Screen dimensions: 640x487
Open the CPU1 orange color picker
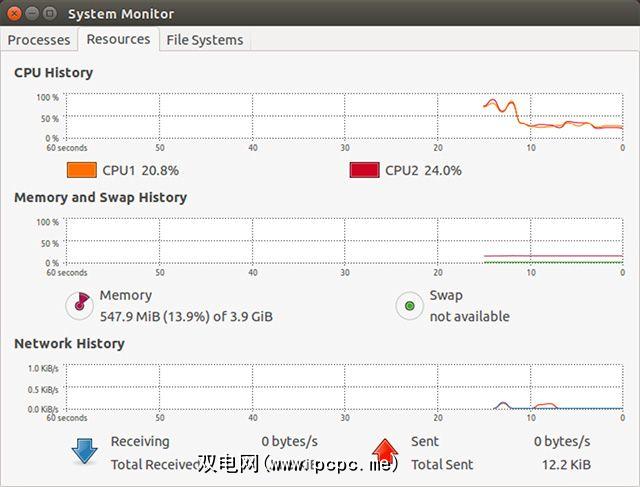pyautogui.click(x=81, y=170)
